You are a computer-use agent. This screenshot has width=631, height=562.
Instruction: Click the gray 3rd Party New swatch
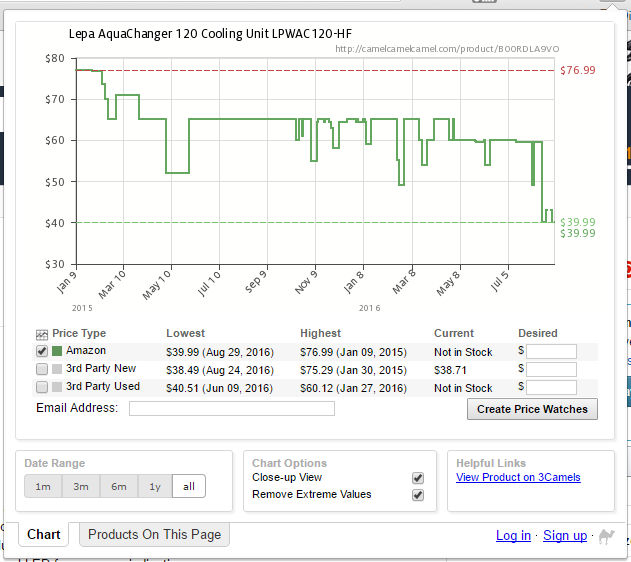coord(57,369)
